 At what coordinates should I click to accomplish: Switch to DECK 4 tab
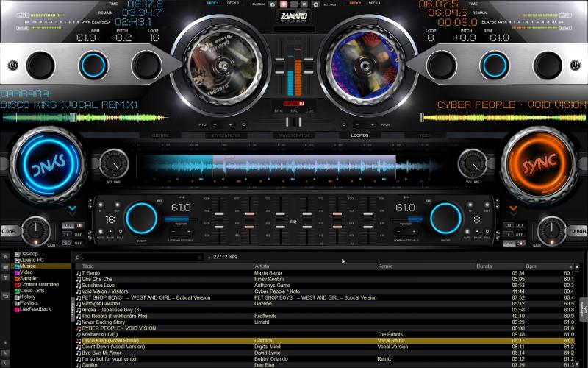click(374, 3)
